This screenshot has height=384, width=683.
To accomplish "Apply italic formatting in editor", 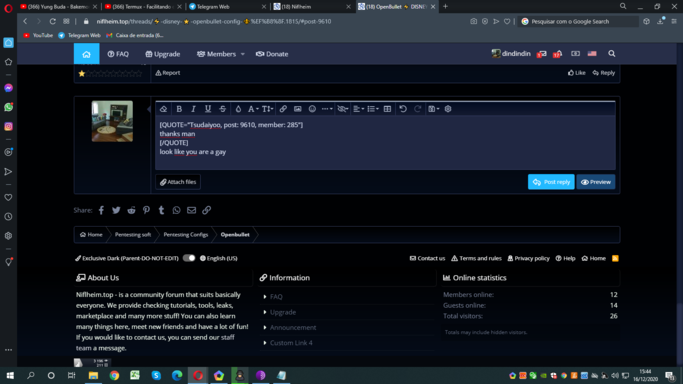I will (193, 109).
